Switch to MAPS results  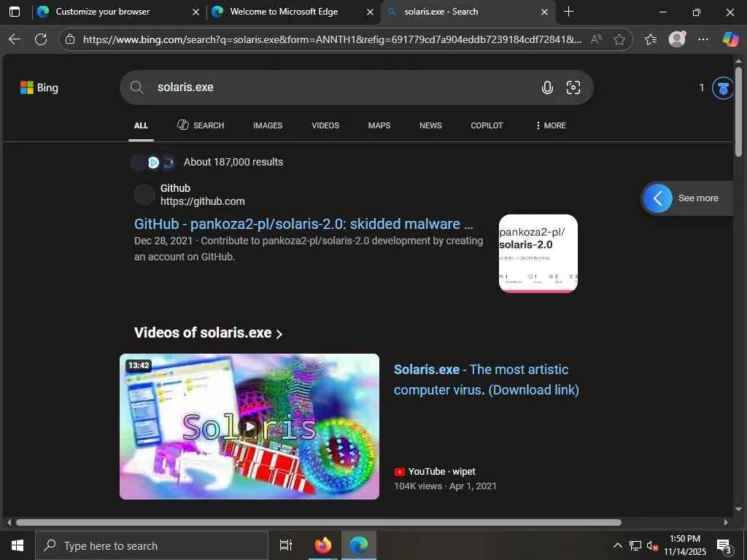click(x=379, y=125)
